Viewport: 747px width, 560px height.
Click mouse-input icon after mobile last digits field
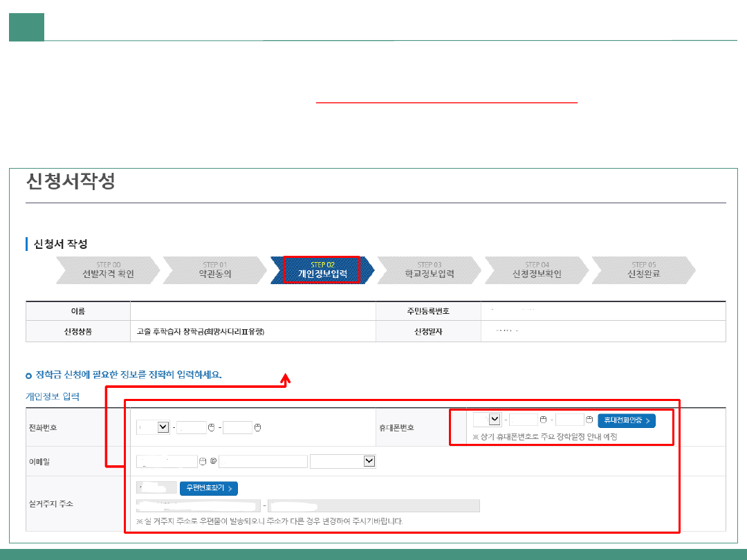point(589,420)
